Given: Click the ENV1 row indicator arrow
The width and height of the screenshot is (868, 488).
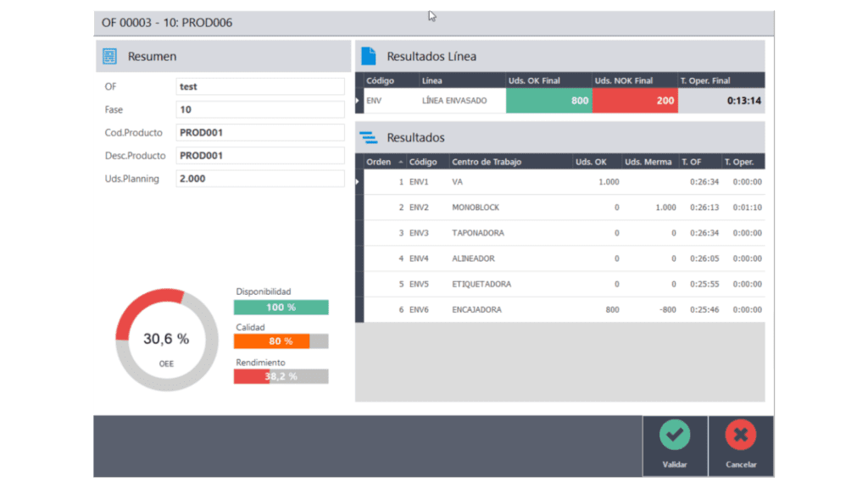Looking at the screenshot, I should point(358,181).
